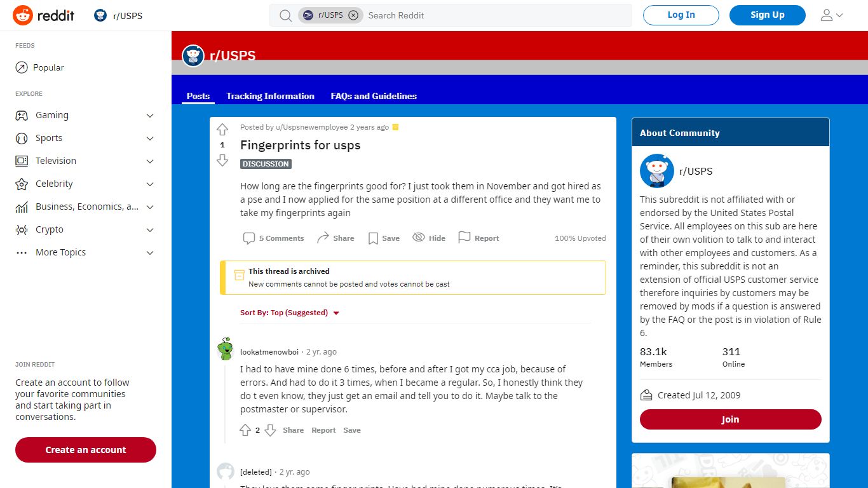
Task: Select the Posts tab
Action: (198, 96)
